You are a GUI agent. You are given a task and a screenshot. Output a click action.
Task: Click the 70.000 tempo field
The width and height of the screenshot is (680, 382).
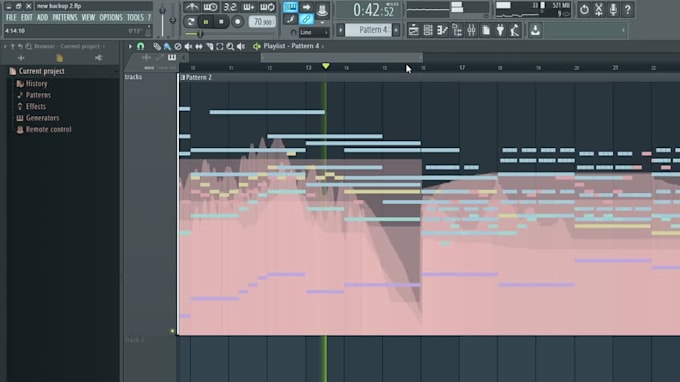tap(262, 22)
